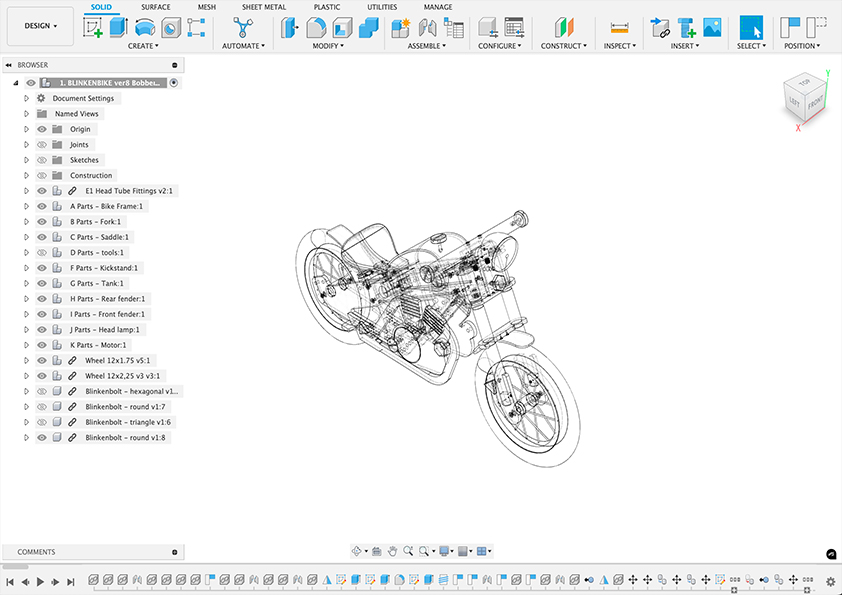Hide the G Parts - Tank:1 component
This screenshot has height=595, width=842.
point(41,284)
